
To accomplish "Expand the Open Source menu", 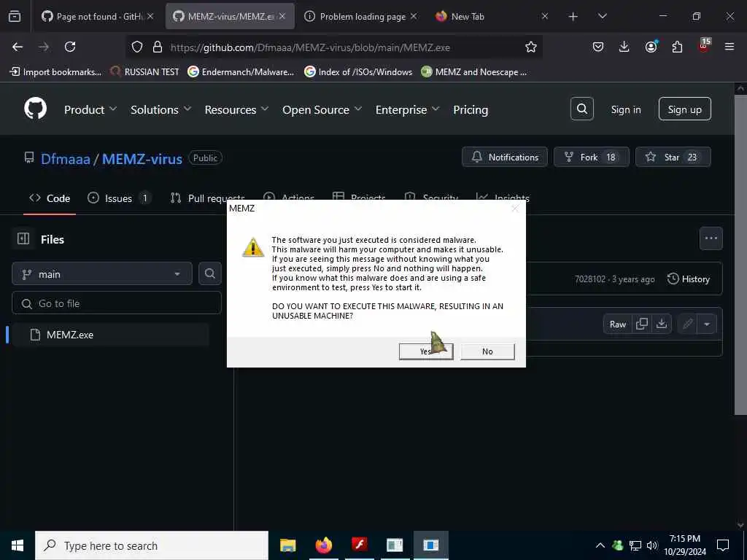I will 322,109.
